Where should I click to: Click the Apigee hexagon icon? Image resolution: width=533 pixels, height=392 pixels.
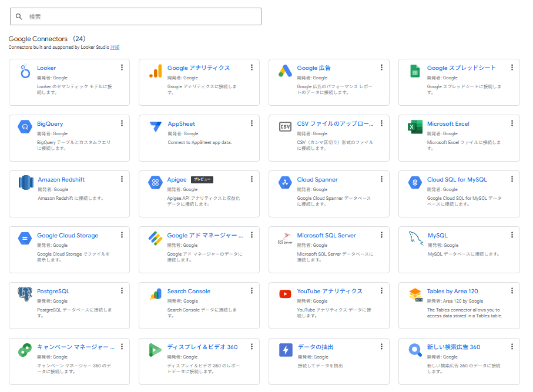point(155,183)
